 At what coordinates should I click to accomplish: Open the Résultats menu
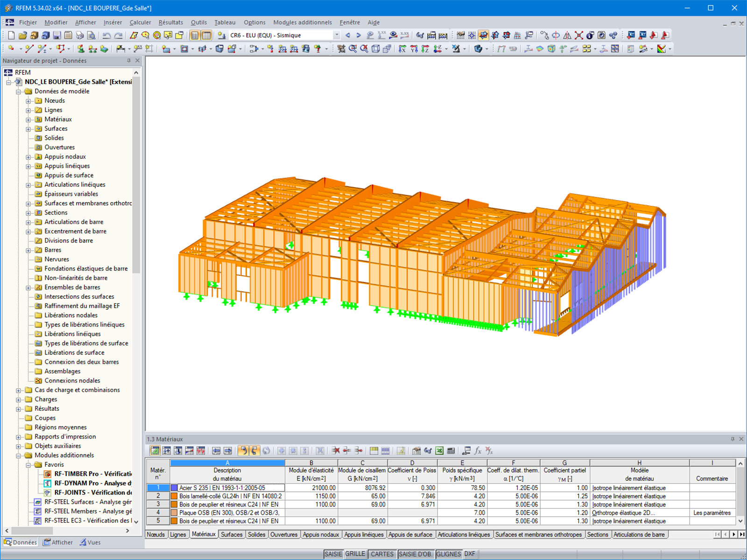pos(171,22)
